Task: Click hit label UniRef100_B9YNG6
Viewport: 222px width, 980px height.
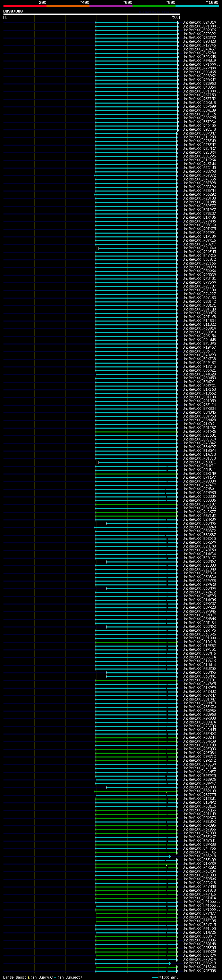Action: 199,508
